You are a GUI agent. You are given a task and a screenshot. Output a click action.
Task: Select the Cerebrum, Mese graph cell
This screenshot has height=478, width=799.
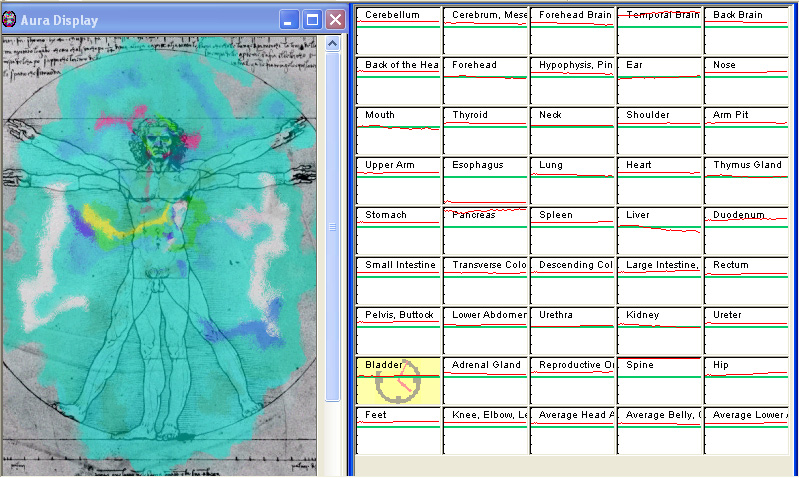485,31
